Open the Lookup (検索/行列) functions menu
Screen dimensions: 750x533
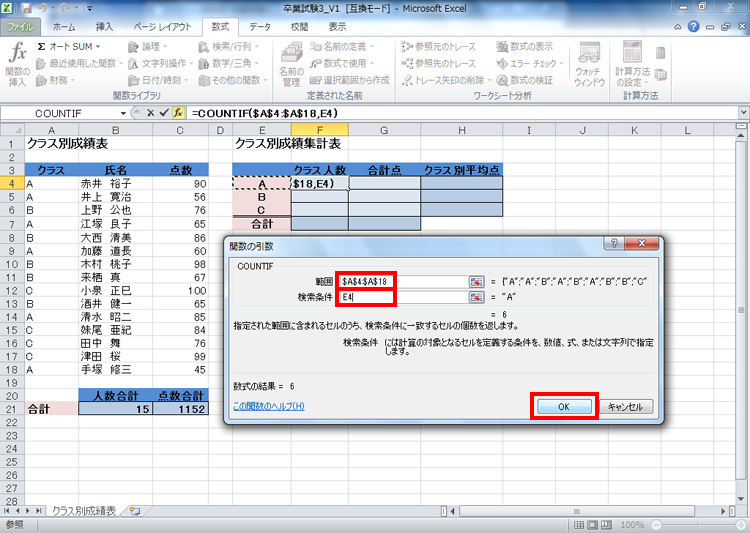pos(229,47)
